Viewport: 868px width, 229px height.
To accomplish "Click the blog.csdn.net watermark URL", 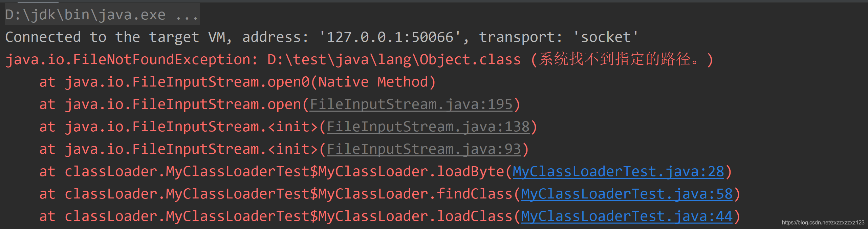I will (823, 223).
